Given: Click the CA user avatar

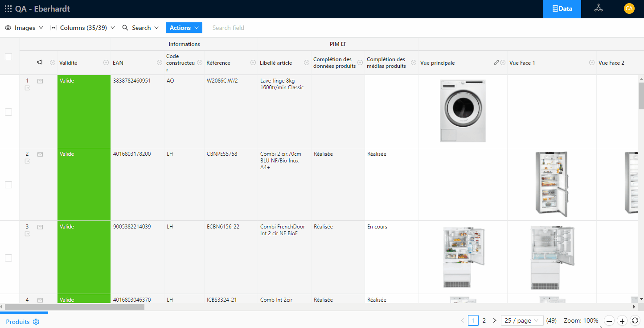Looking at the screenshot, I should [629, 8].
